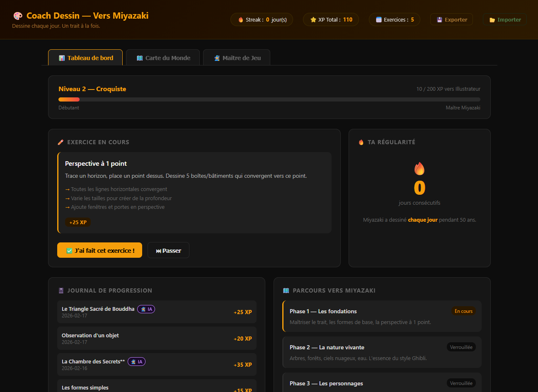Switch to the Carte du Monde tab

tap(163, 58)
